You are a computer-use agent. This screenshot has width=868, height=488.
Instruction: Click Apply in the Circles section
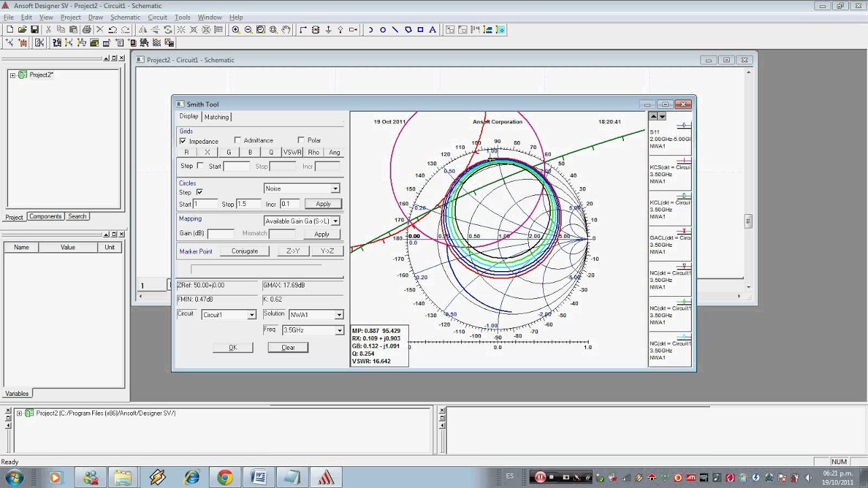[x=323, y=204]
